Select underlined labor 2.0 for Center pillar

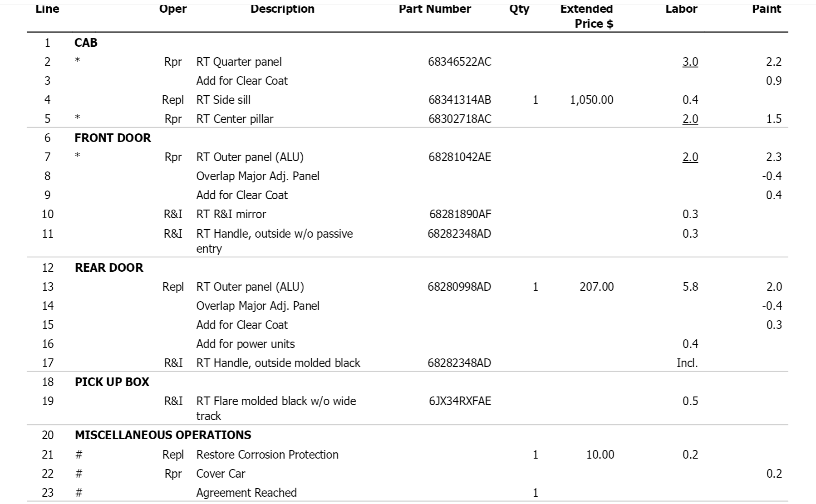[690, 119]
